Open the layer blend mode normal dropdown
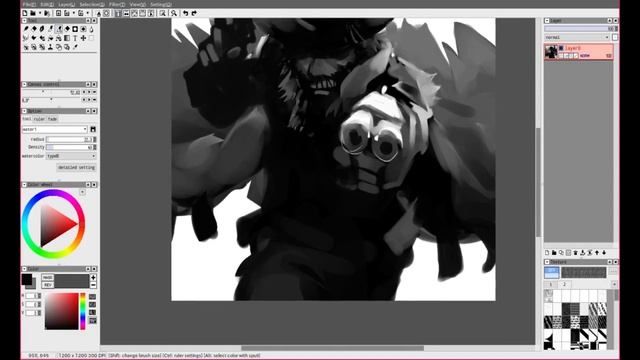Image resolution: width=640 pixels, height=360 pixels. 577,37
